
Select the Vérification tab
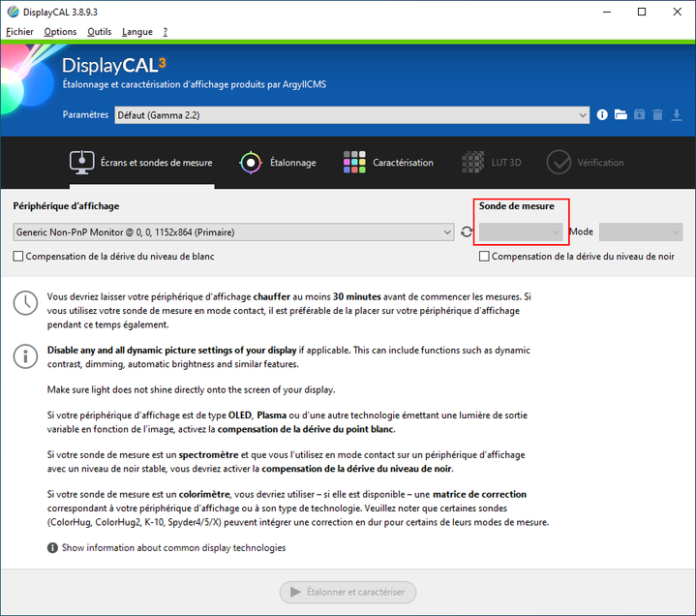(x=586, y=163)
